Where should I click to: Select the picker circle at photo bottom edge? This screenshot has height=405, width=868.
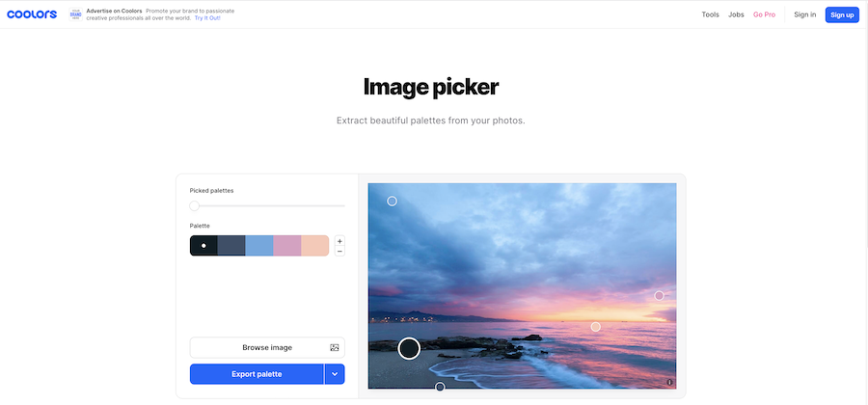(x=440, y=387)
